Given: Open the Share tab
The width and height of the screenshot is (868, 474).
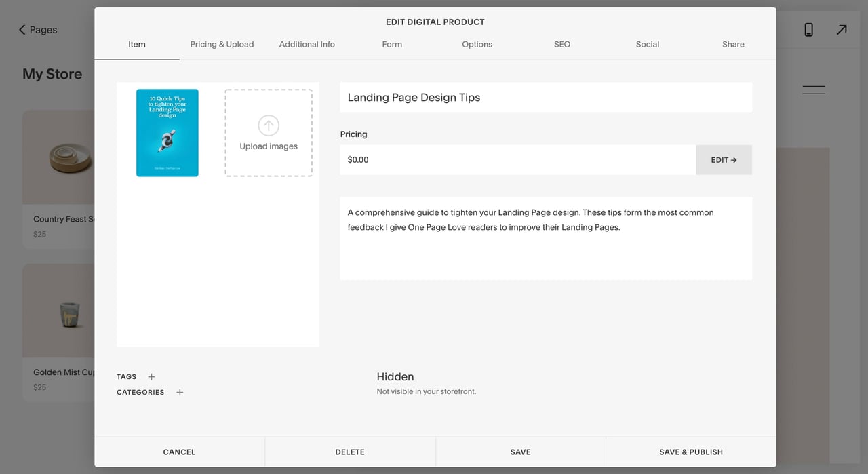Looking at the screenshot, I should coord(733,44).
